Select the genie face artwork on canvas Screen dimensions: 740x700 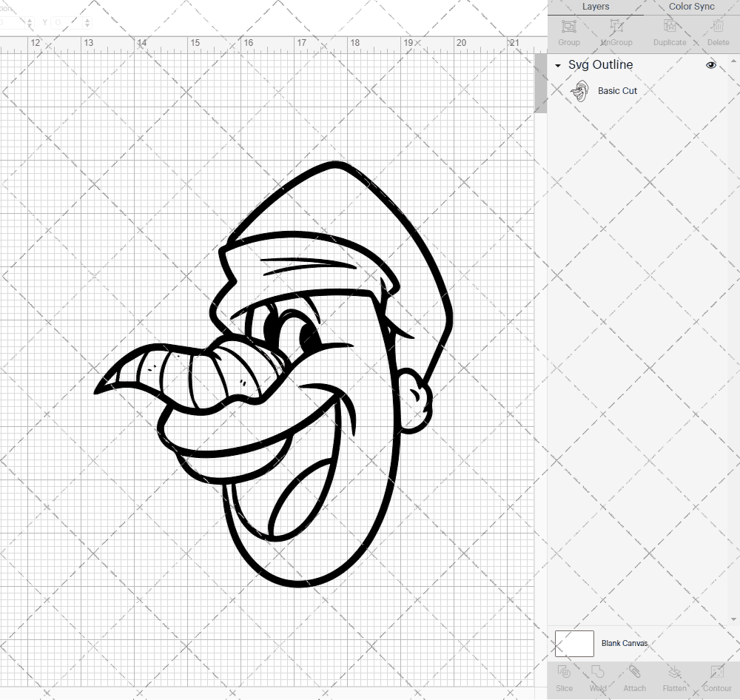click(274, 374)
